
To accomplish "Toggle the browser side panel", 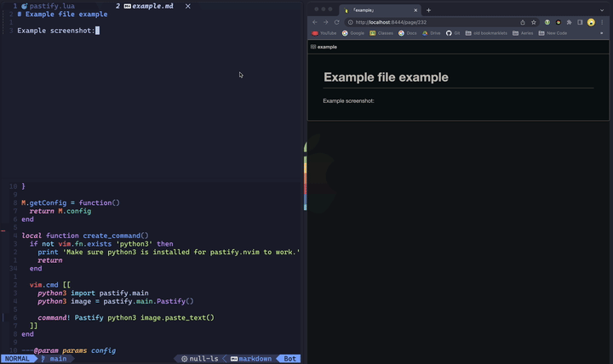I will [580, 22].
